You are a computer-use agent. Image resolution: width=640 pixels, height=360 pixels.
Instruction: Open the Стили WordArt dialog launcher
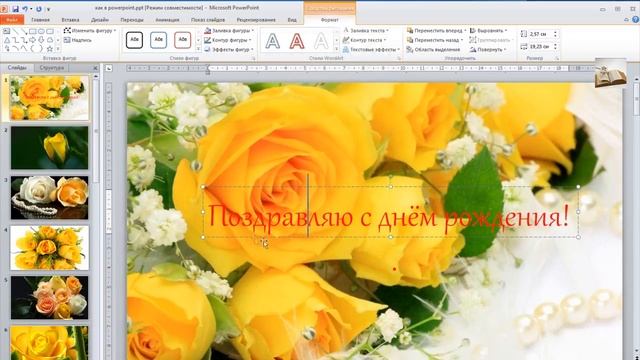(399, 59)
